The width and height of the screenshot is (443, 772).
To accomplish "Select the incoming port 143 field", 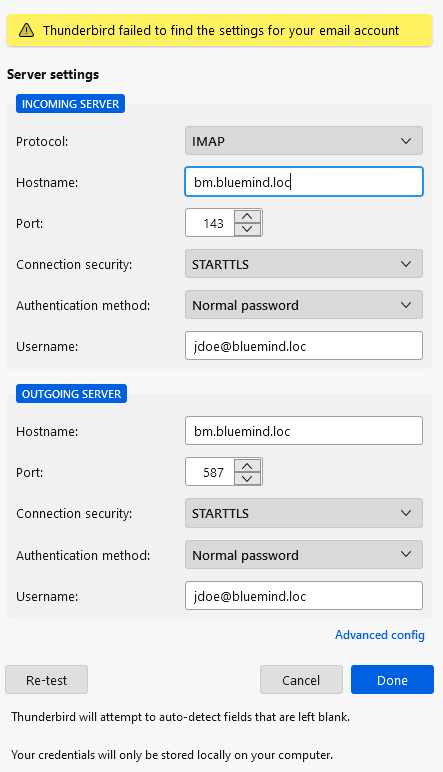I will [210, 223].
